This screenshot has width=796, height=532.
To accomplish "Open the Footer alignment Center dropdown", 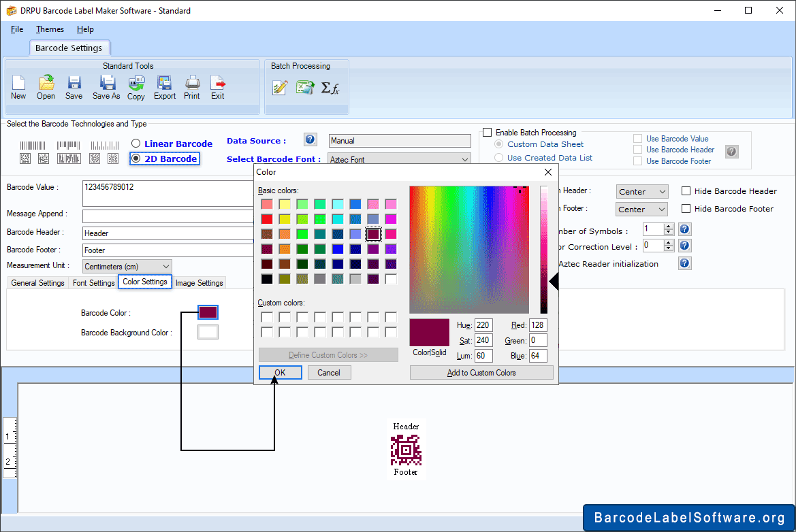I will click(661, 209).
